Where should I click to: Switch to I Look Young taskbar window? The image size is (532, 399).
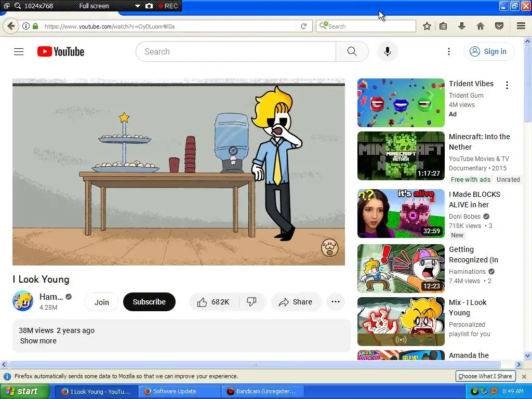[x=96, y=392]
